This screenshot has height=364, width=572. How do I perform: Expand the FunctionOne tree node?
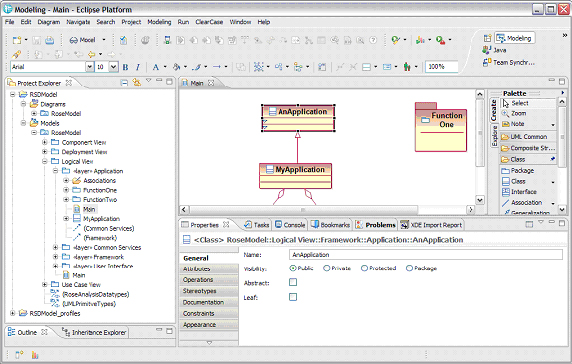tap(66, 190)
